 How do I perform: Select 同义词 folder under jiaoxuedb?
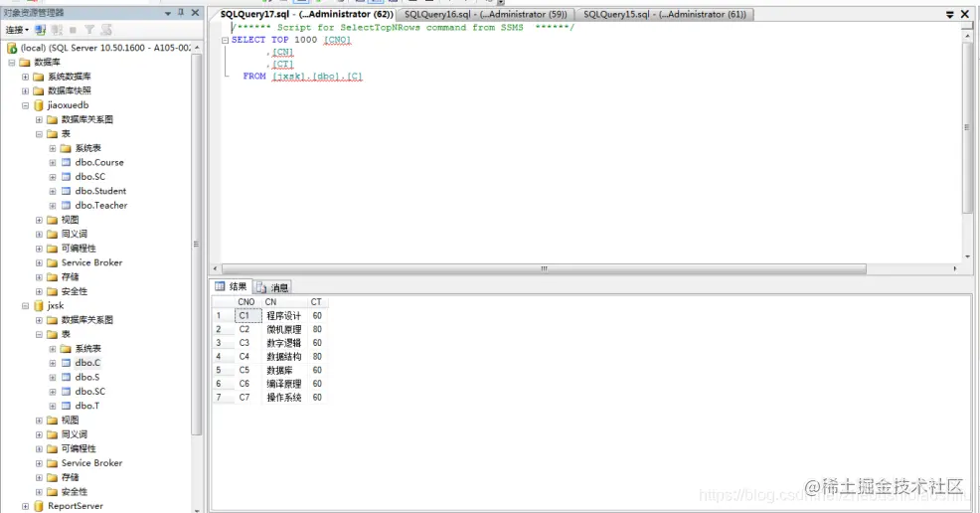[75, 234]
